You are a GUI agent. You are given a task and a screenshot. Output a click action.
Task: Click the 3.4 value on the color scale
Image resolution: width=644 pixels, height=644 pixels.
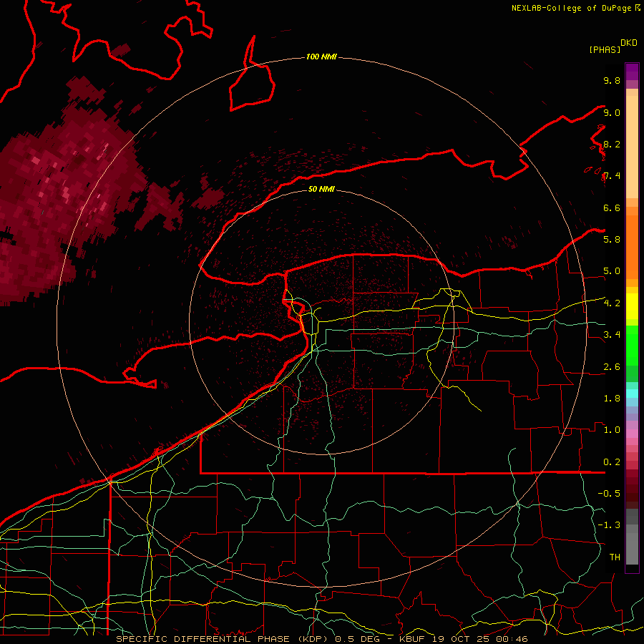coord(612,334)
